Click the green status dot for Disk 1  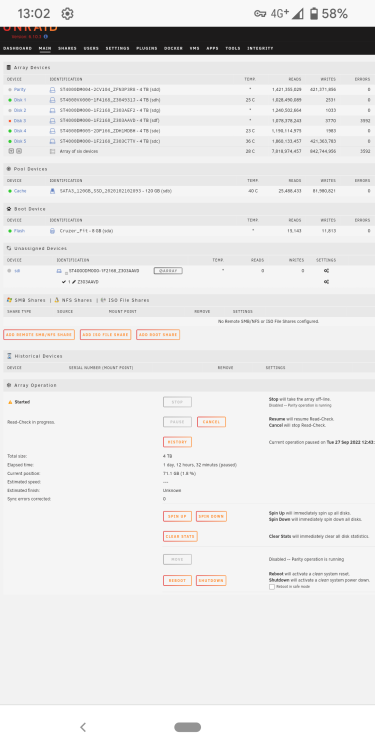pos(10,100)
